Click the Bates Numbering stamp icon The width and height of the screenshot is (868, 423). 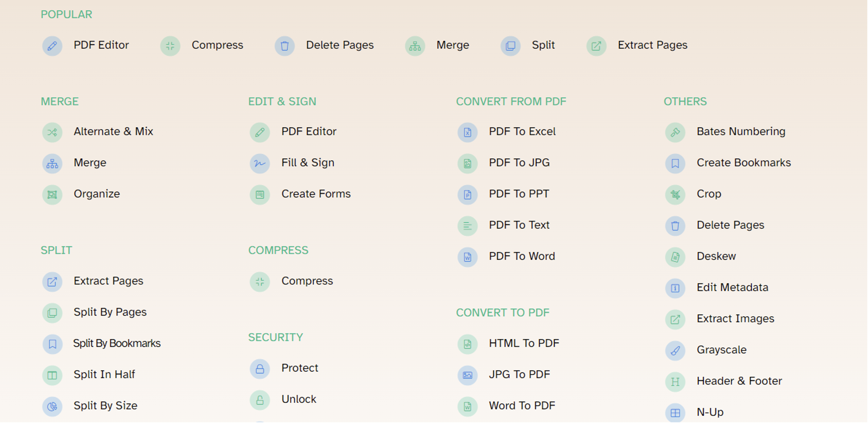[675, 132]
